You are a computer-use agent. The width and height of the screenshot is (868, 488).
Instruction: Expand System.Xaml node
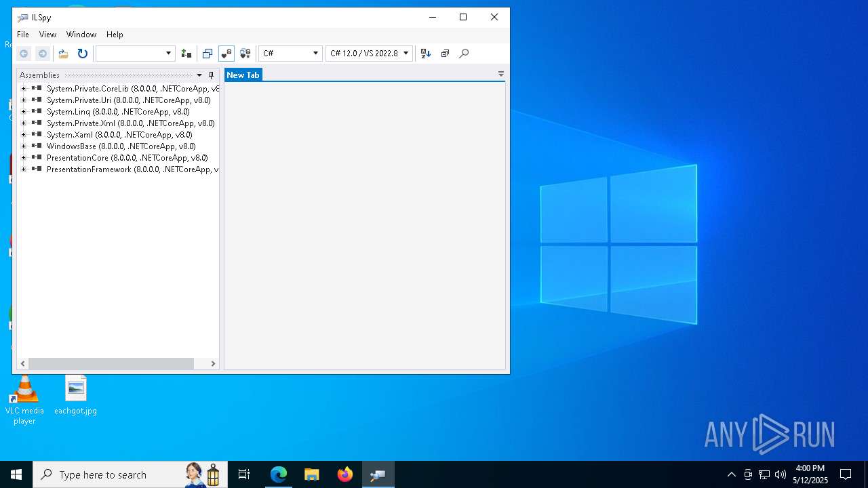click(24, 135)
